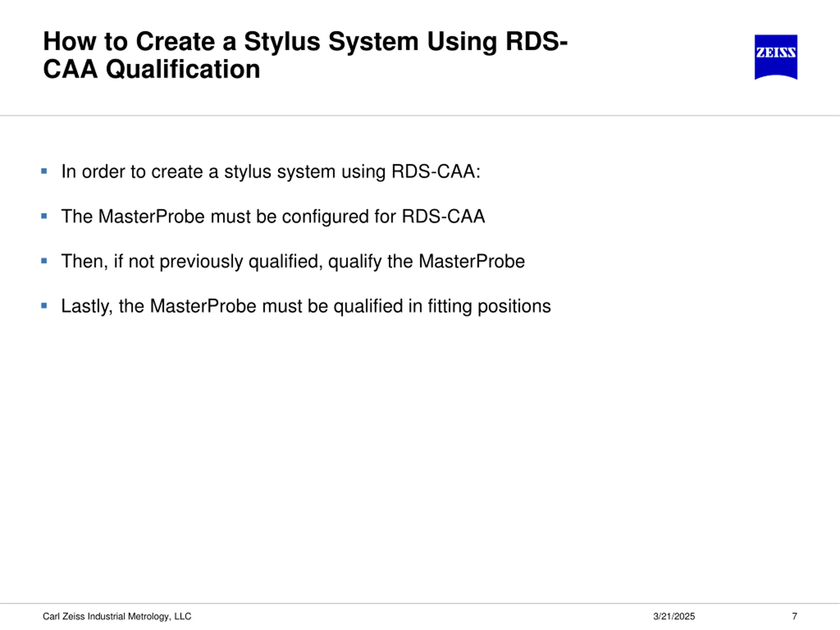Viewport: 840px width, 630px height.
Task: Click the 'Carl Zeiss Industrial Metrology, LLC' footer
Action: point(117,616)
